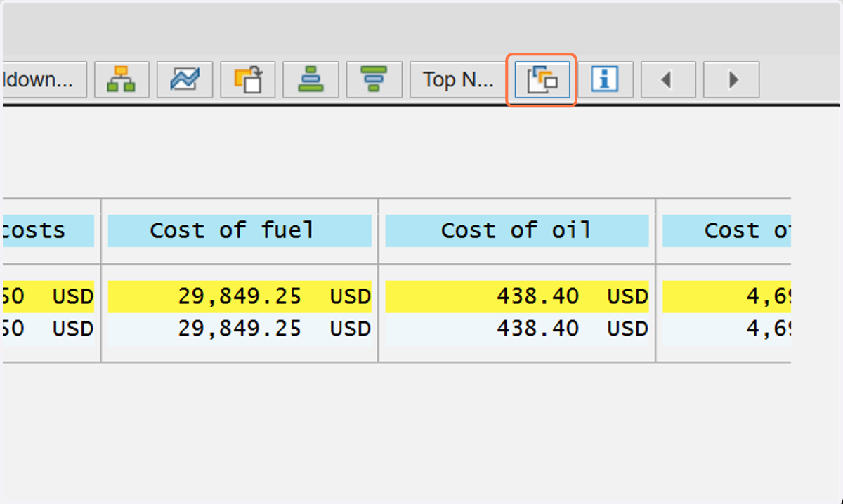843x504 pixels.
Task: Sort descending using the green funnel bars icon
Action: [374, 79]
